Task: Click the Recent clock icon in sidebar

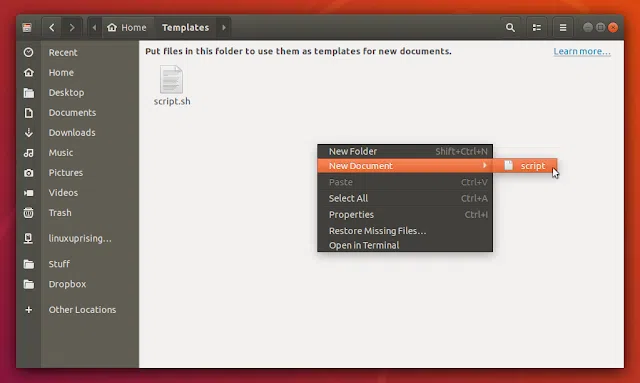Action: coord(29,52)
